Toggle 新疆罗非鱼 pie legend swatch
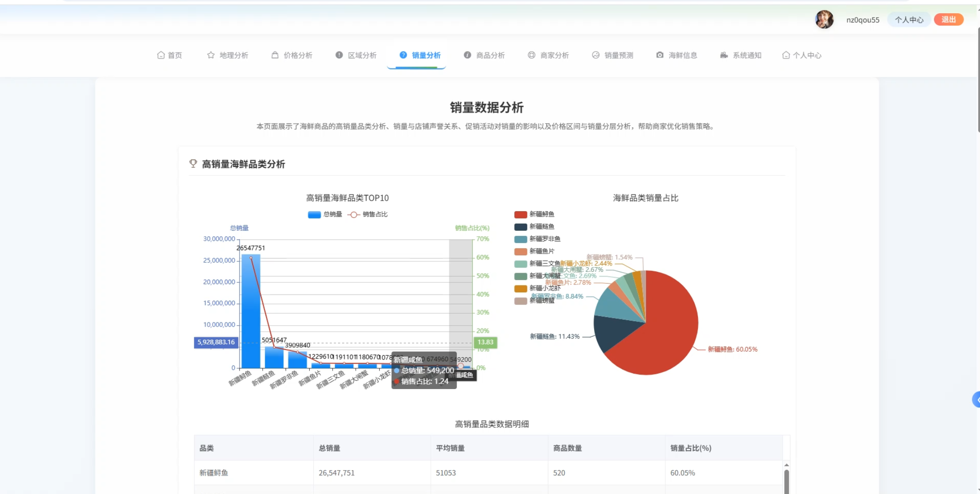This screenshot has height=494, width=980. pyautogui.click(x=521, y=239)
